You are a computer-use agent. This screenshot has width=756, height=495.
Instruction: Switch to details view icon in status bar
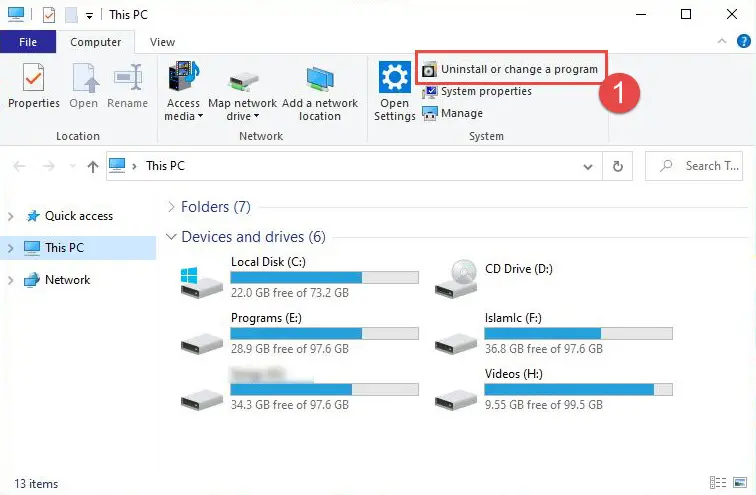click(x=718, y=482)
